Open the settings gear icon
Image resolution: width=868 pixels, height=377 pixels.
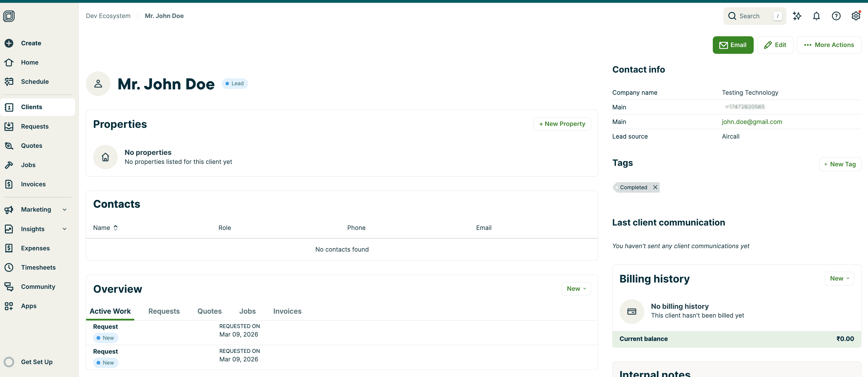[x=856, y=16]
